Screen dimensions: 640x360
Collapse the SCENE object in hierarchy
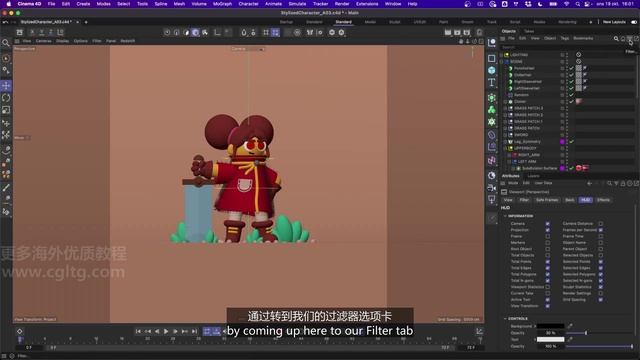(502, 62)
